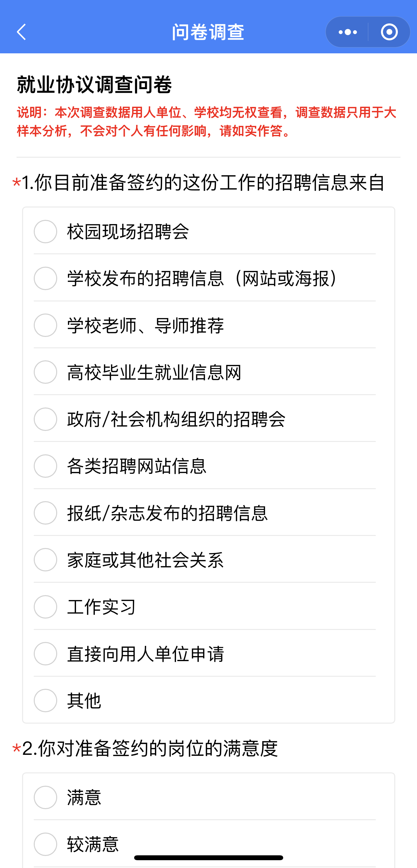
Task: Select 其他 radio option
Action: [45, 701]
